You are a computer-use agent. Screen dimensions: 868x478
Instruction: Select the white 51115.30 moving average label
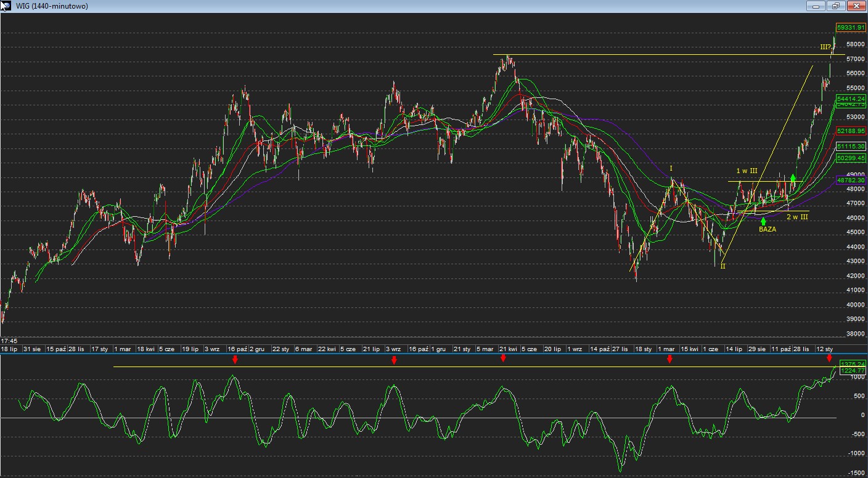coord(851,147)
